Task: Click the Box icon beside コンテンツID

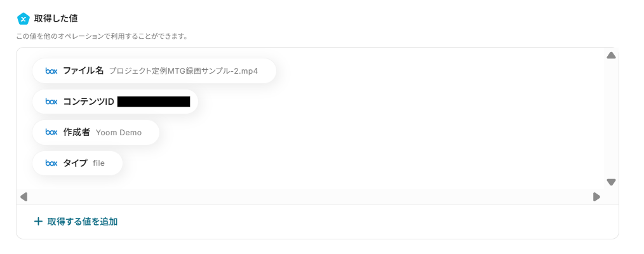Action: click(51, 102)
